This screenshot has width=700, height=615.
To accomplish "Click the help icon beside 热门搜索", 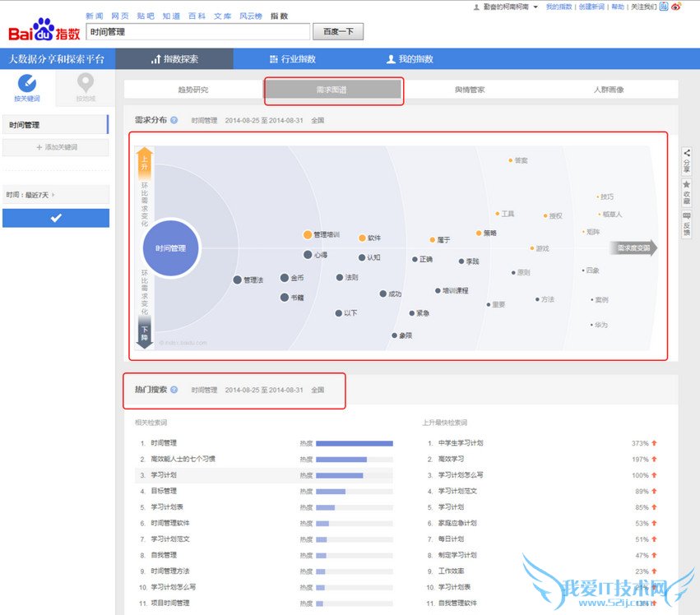I will [x=174, y=390].
